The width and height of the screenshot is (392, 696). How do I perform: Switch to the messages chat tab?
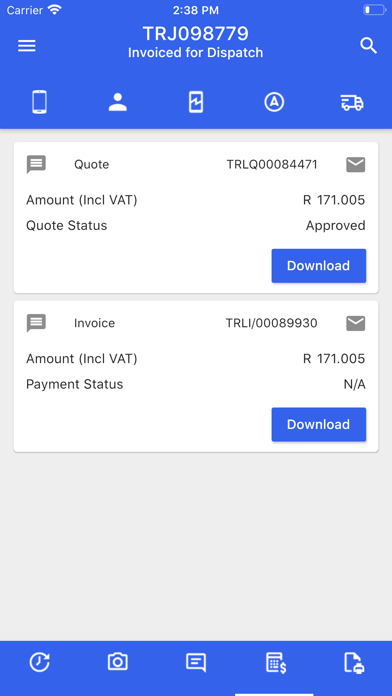click(x=196, y=663)
